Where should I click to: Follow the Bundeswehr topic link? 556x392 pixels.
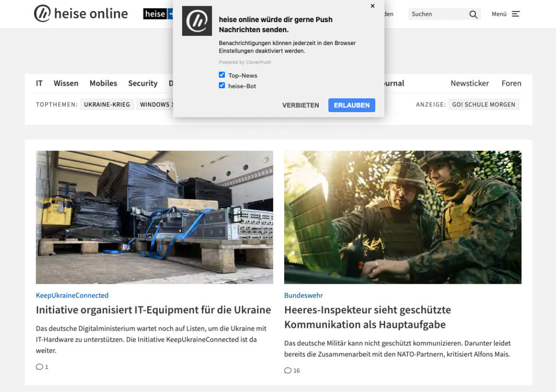point(303,295)
